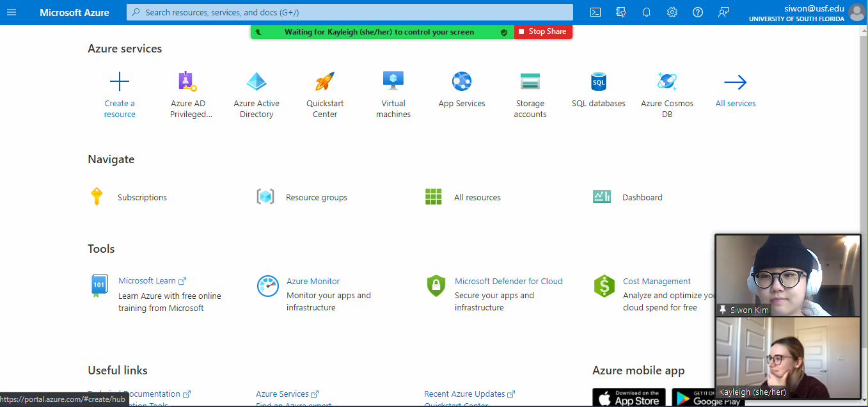The image size is (868, 407).
Task: Click the Azure Monitor gauge icon
Action: 268,285
